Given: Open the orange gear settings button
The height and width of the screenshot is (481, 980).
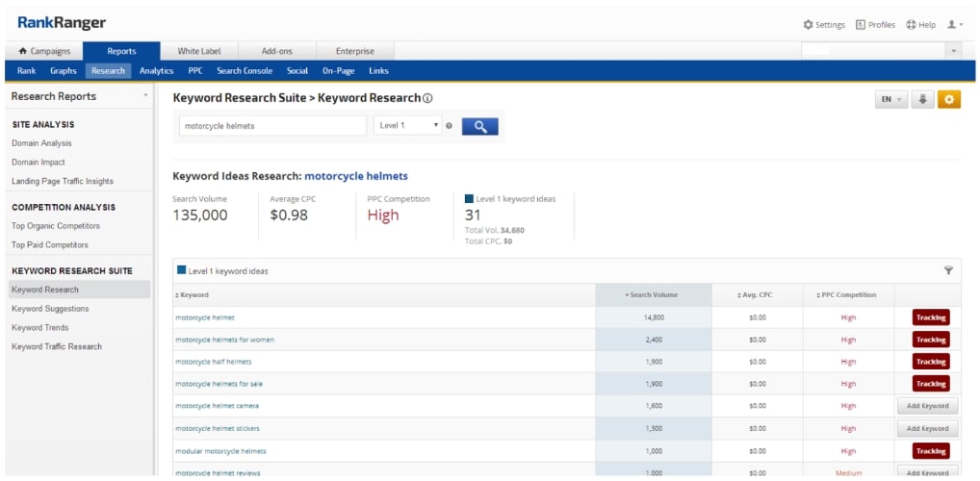Looking at the screenshot, I should (949, 99).
